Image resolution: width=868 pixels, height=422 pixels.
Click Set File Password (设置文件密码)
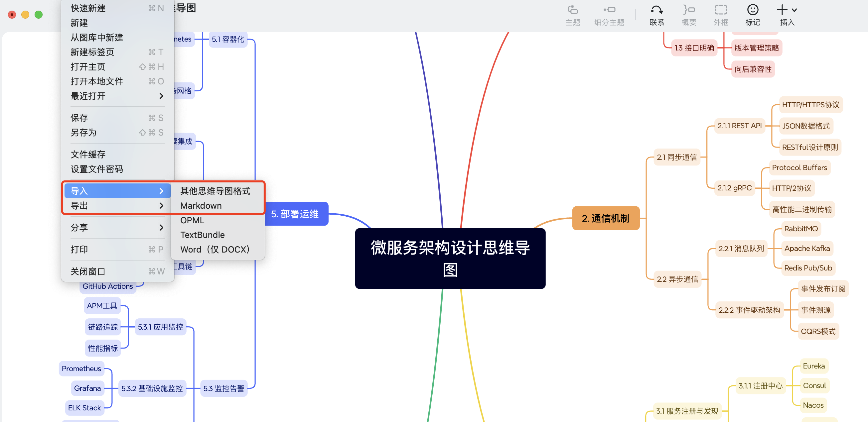(x=96, y=169)
